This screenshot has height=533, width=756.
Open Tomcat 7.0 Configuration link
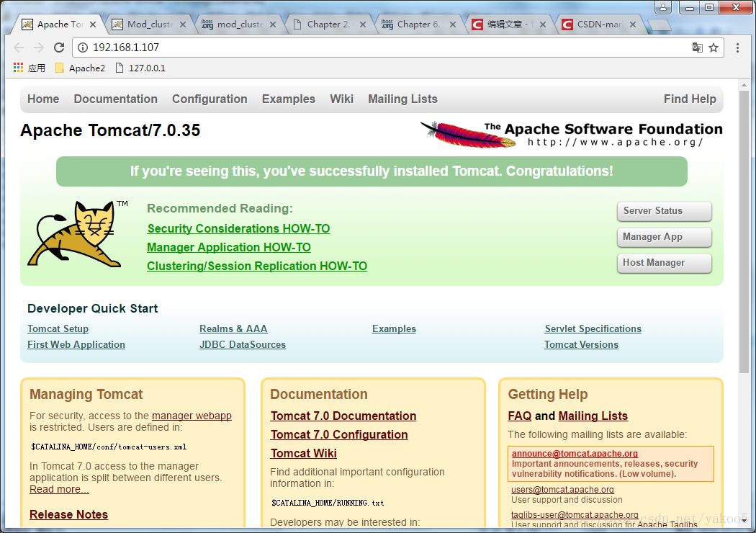339,434
